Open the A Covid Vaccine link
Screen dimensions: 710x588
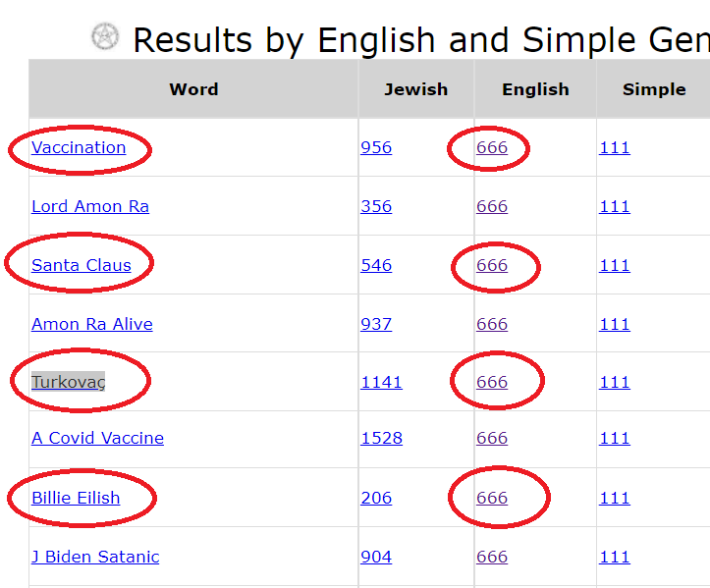click(x=97, y=438)
